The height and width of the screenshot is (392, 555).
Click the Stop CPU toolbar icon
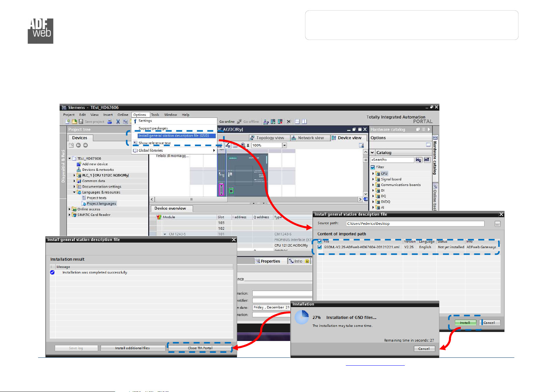coord(280,122)
